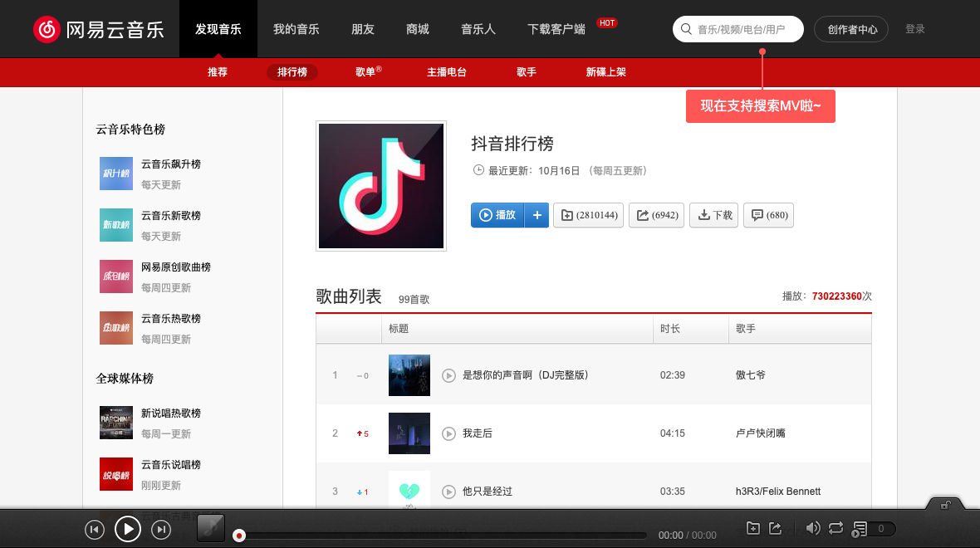980x548 pixels.
Task: Open song title 我走后
Action: 478,433
